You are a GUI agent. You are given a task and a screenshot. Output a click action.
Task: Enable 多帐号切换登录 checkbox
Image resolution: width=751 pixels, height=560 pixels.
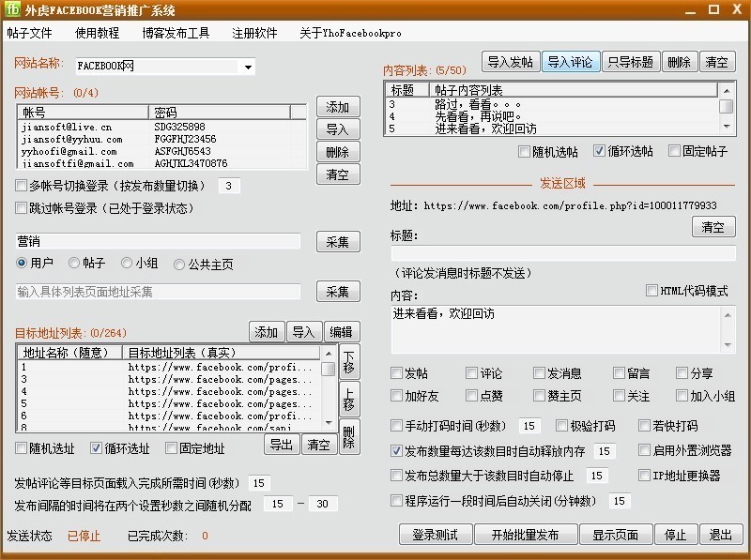21,185
